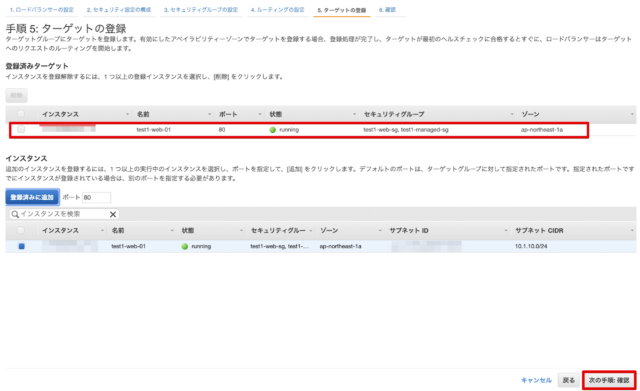Focus the インスタンスを検索 search field
The height and width of the screenshot is (391, 640).
coord(64,214)
